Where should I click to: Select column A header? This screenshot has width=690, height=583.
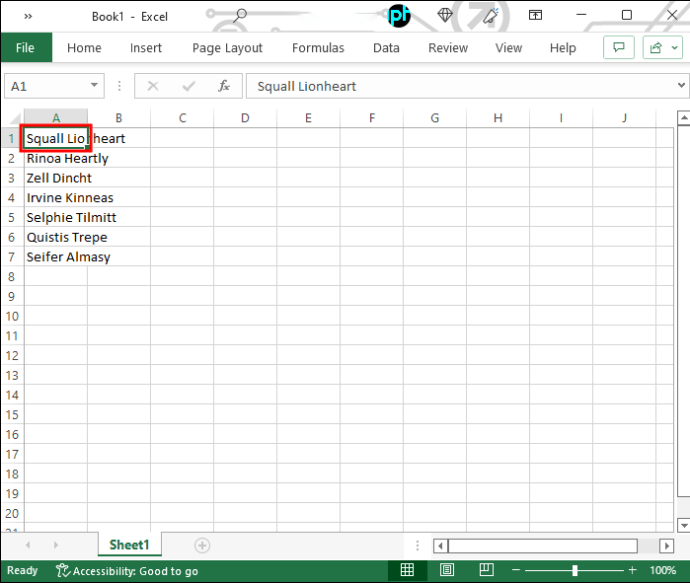point(56,118)
